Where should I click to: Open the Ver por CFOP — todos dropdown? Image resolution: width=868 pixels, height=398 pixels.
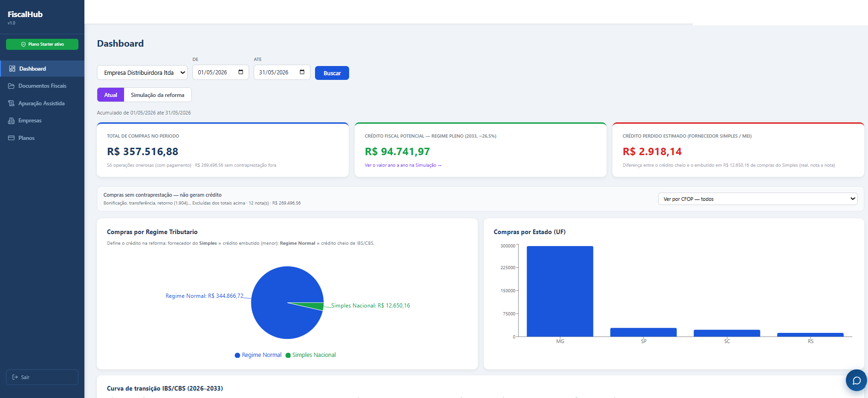758,199
